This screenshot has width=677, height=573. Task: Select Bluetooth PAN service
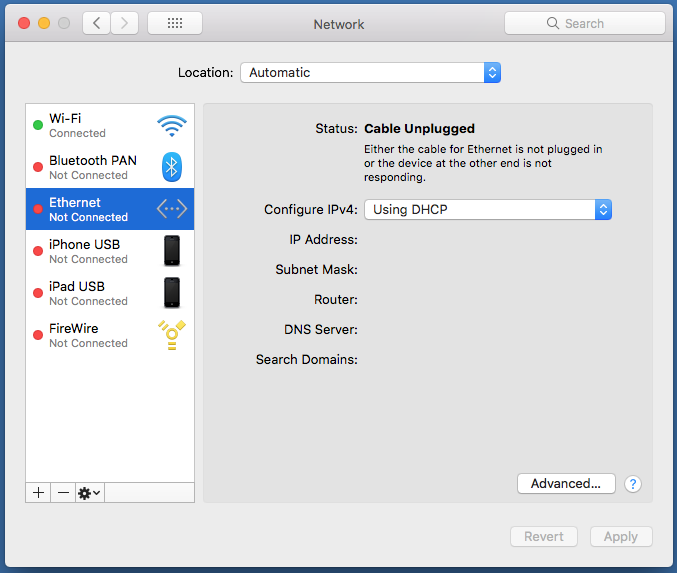point(110,167)
